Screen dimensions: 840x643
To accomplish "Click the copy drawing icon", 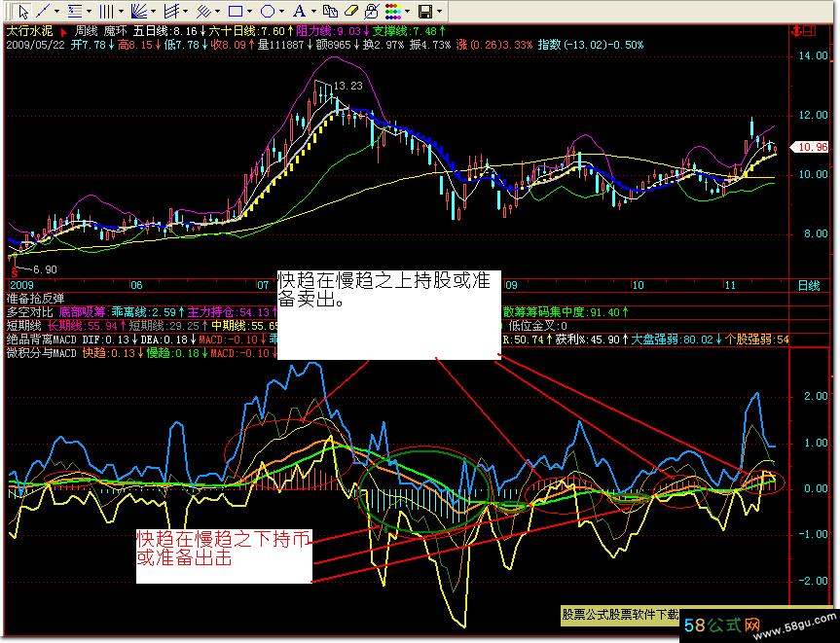I will coord(331,12).
